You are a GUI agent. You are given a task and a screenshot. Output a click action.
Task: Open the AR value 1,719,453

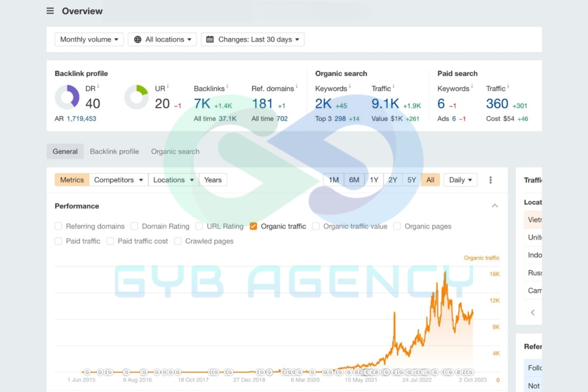tap(81, 119)
